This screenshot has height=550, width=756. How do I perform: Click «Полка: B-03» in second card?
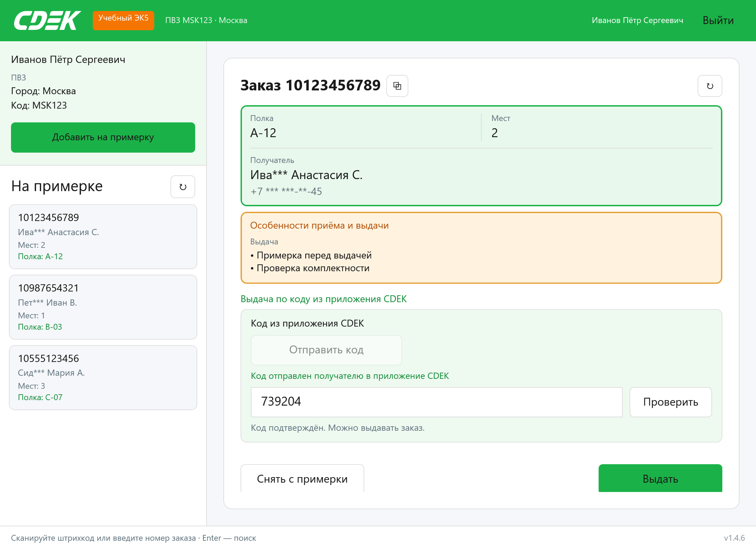pos(40,327)
